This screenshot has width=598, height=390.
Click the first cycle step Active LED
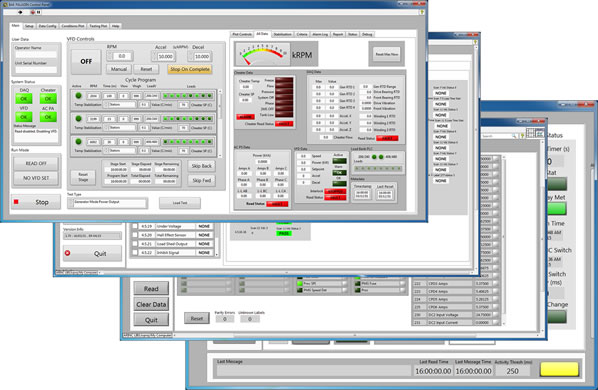coord(78,96)
